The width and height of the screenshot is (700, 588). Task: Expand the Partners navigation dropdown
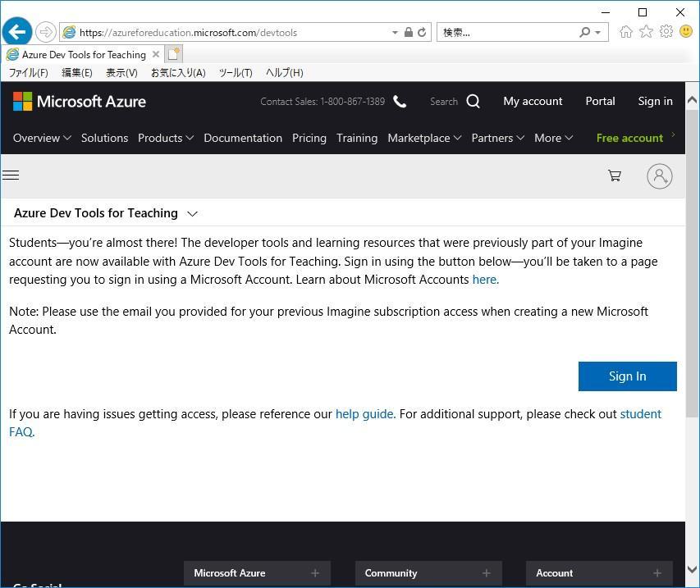[x=498, y=138]
